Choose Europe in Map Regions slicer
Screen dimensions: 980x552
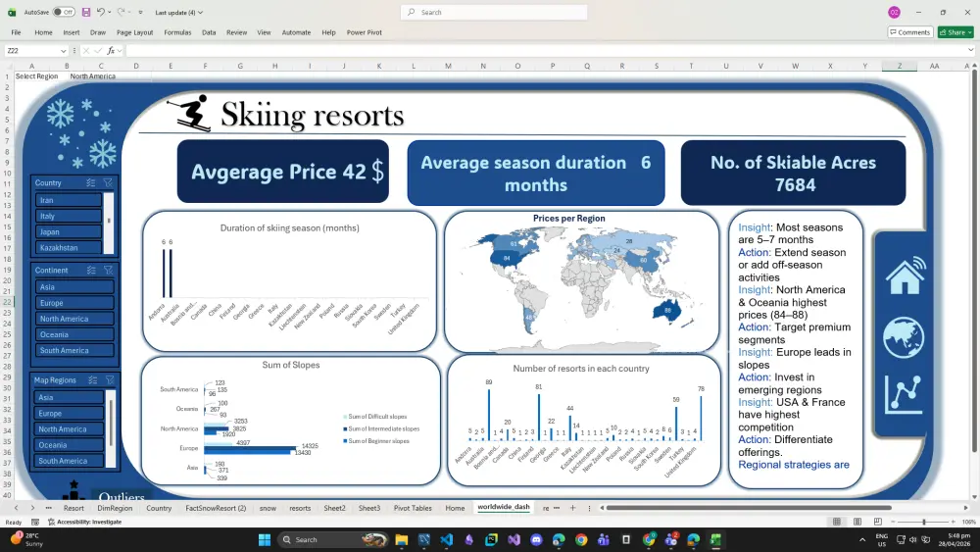pos(70,413)
